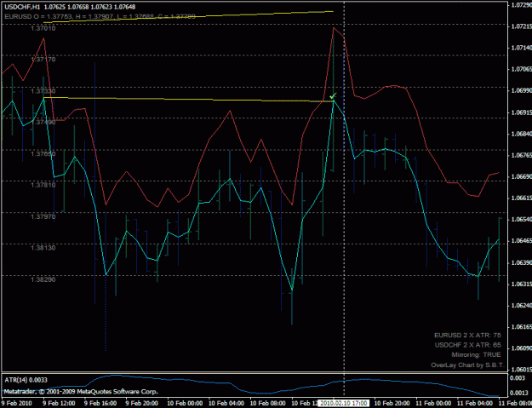The width and height of the screenshot is (532, 408).
Task: Click the 1.37170 overlay price label
Action: coord(43,60)
